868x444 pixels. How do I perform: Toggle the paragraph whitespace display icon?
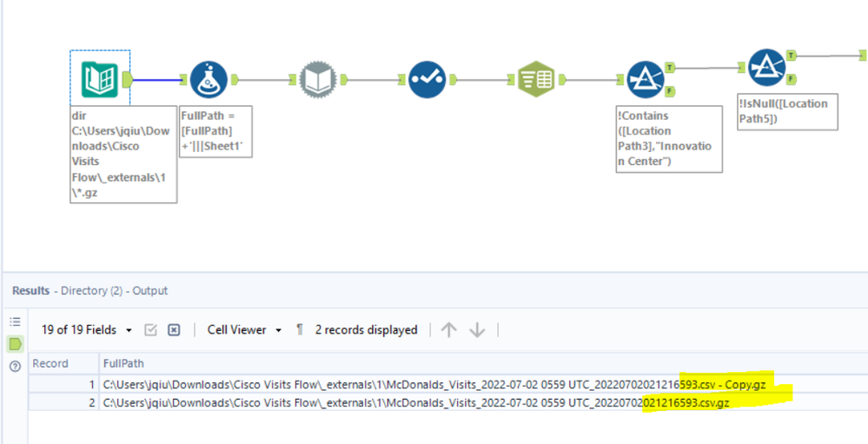point(300,330)
